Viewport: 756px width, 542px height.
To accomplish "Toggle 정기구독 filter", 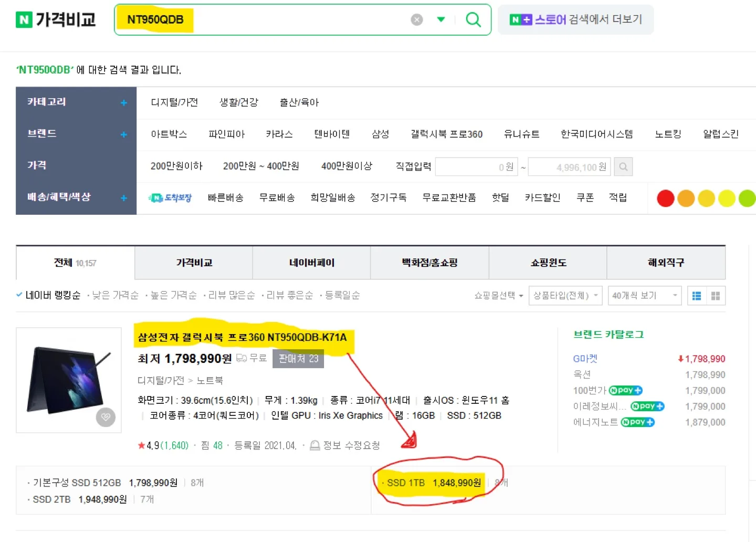I will [x=388, y=198].
